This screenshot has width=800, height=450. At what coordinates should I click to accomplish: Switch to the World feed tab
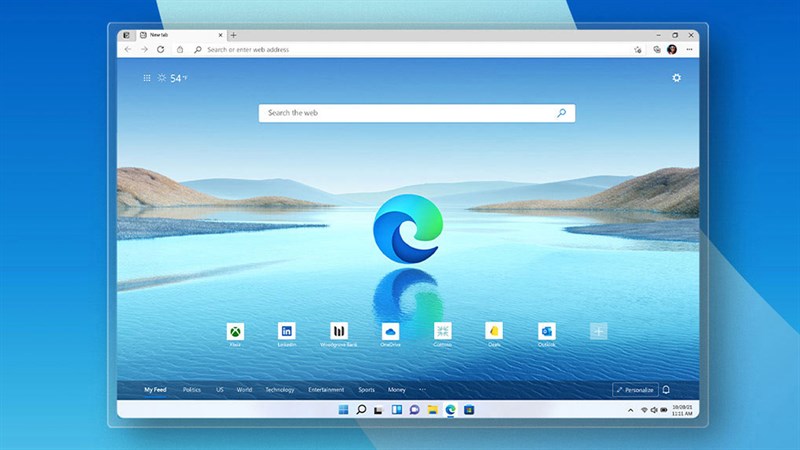pyautogui.click(x=244, y=390)
